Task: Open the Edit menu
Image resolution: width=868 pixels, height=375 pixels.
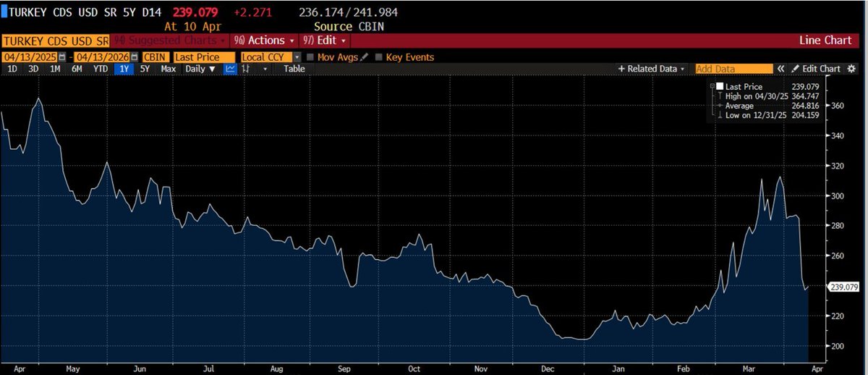Action: click(x=326, y=41)
